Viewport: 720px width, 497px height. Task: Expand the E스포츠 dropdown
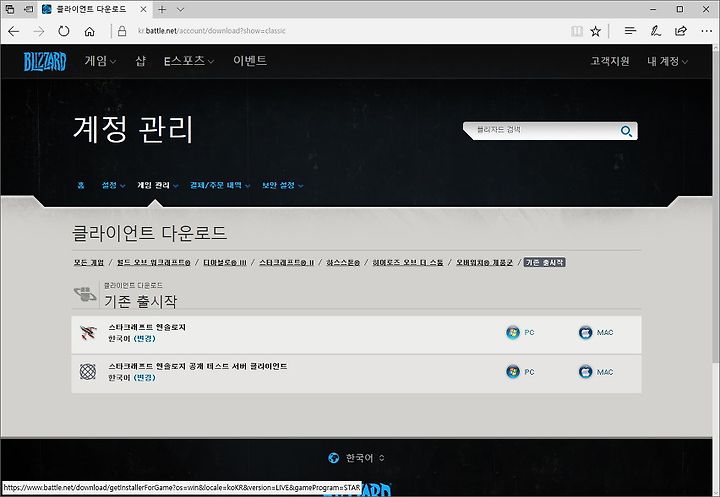point(189,61)
